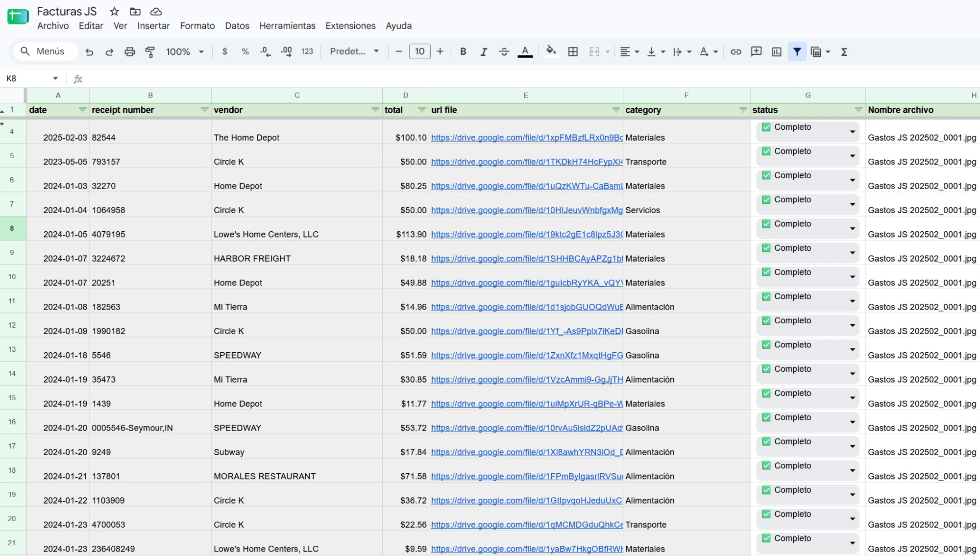Click the Insert comment icon
The width and height of the screenshot is (980, 556).
pyautogui.click(x=757, y=51)
